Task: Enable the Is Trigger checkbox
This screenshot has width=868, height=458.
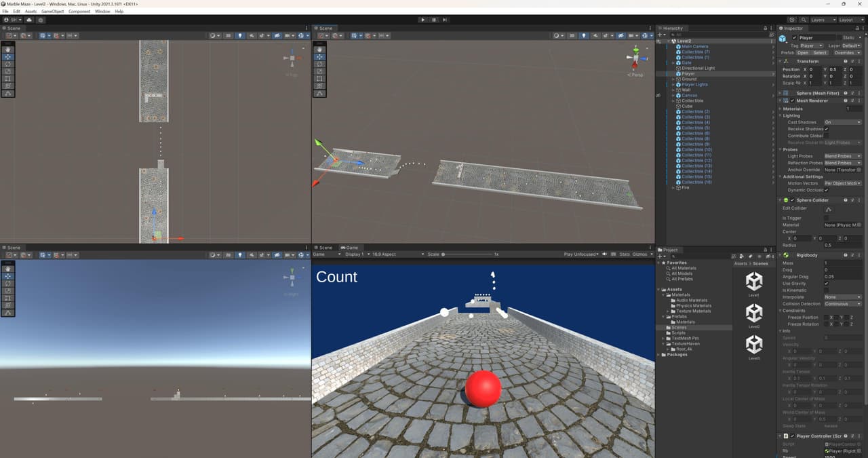Action: click(x=826, y=218)
